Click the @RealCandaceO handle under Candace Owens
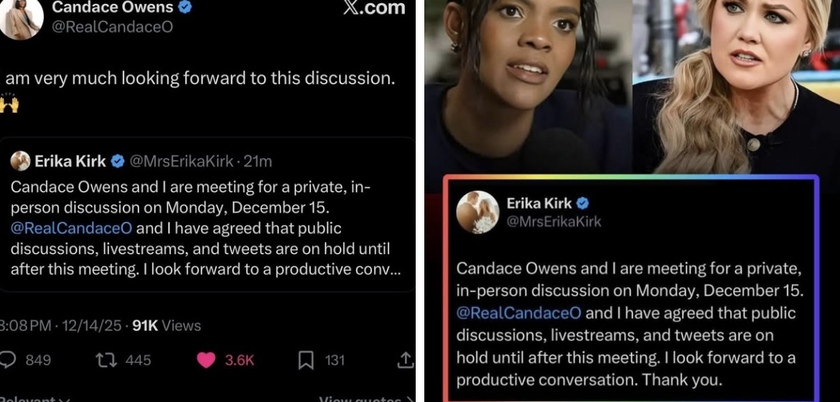This screenshot has height=402, width=840. 112,27
